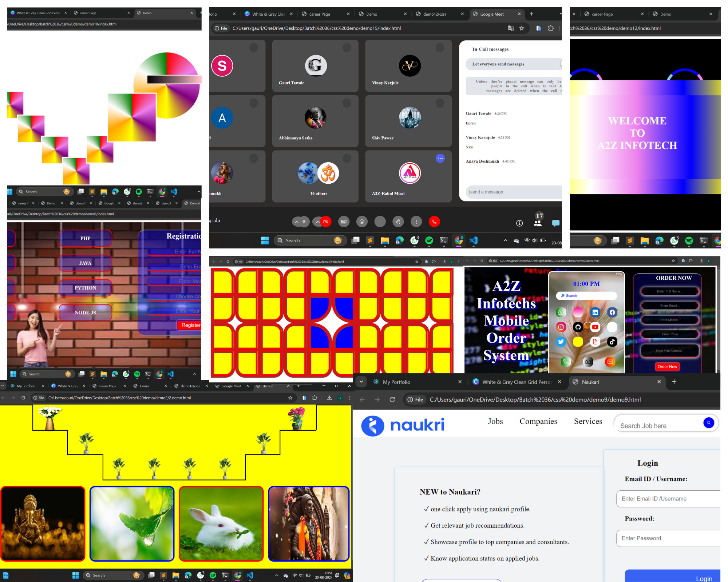Toggle the microphone in Google Meet

304,222
